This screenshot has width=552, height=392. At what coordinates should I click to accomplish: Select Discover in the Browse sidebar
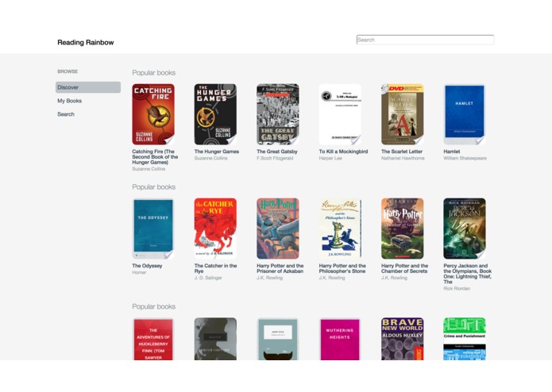pyautogui.click(x=88, y=87)
